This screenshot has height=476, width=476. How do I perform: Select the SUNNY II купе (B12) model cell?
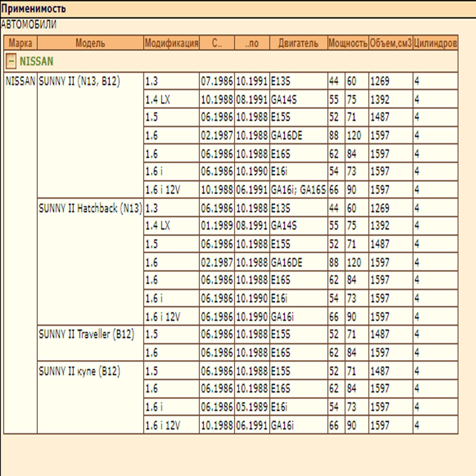[79, 371]
